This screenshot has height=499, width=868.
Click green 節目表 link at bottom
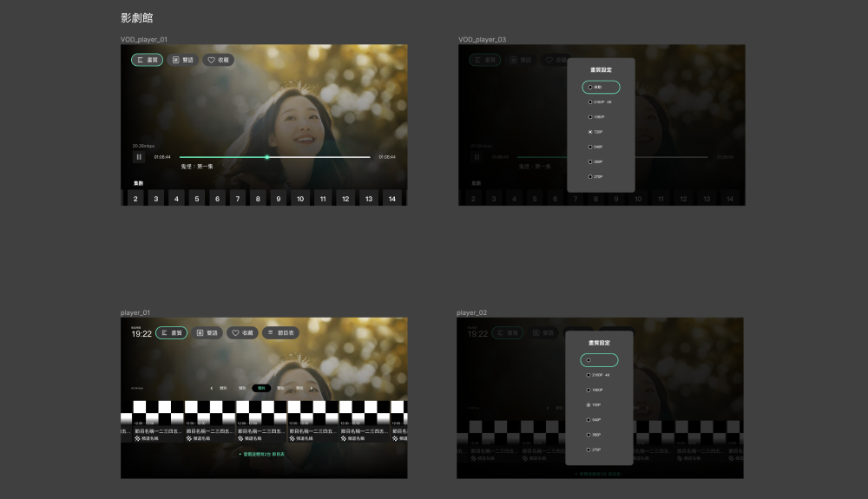coord(263,454)
